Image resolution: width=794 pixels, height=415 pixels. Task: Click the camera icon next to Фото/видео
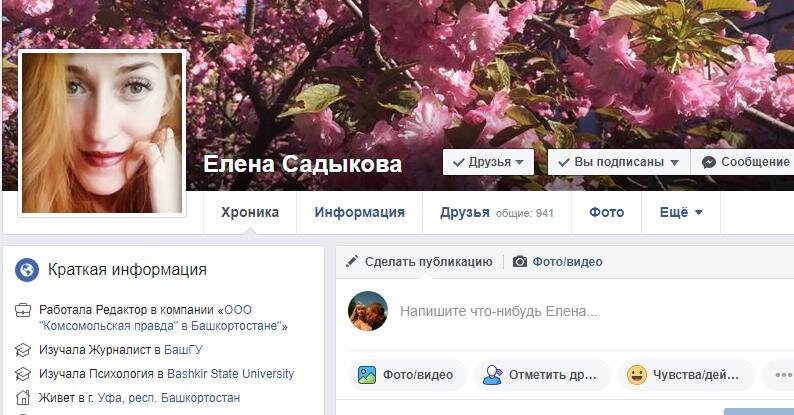click(520, 262)
